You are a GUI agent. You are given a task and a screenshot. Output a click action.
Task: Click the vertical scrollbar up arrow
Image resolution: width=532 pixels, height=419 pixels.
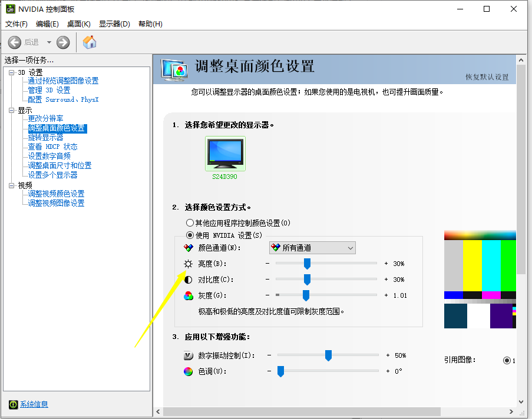(x=521, y=60)
